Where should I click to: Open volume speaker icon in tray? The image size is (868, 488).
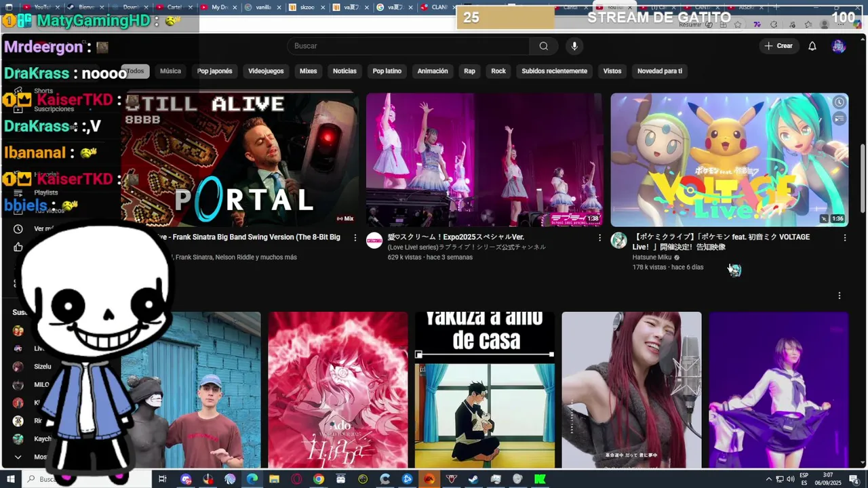click(x=790, y=479)
